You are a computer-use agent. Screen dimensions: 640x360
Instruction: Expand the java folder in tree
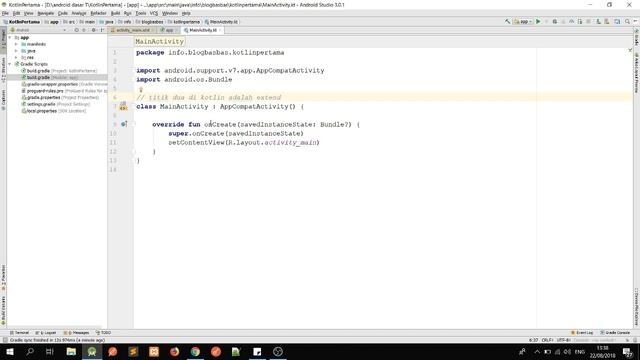[16, 51]
